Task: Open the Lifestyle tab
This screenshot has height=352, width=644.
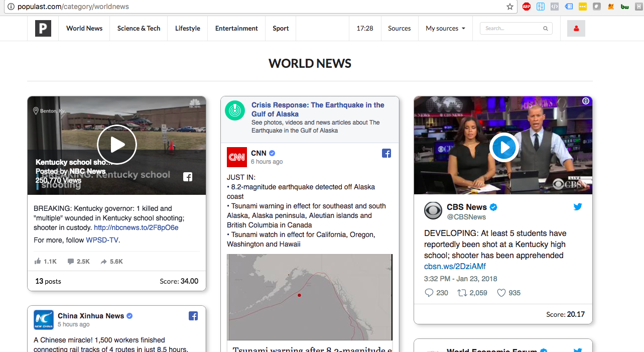Action: coord(188,29)
